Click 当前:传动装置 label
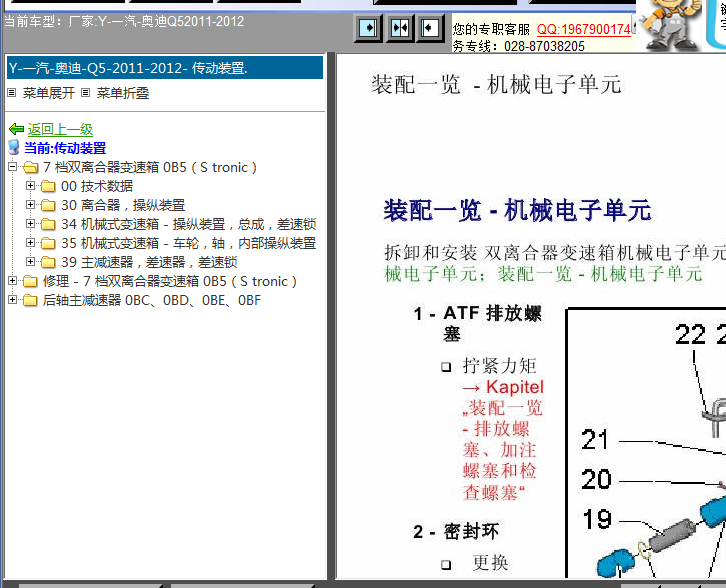The image size is (726, 588). click(x=65, y=148)
